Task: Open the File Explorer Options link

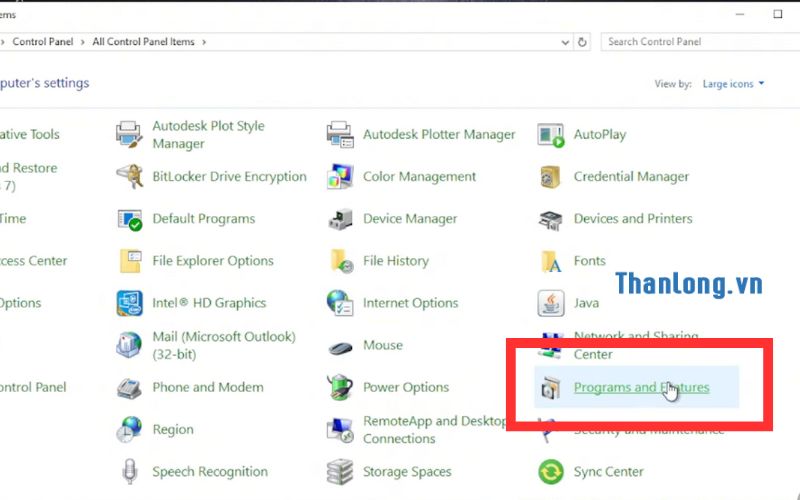Action: click(x=213, y=261)
